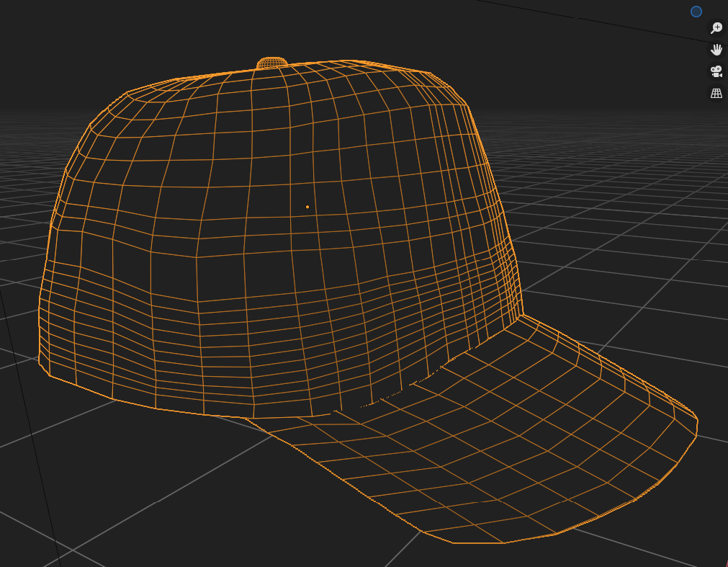The image size is (728, 567).
Task: Click the zoom magnifier viewport icon
Action: pyautogui.click(x=716, y=28)
